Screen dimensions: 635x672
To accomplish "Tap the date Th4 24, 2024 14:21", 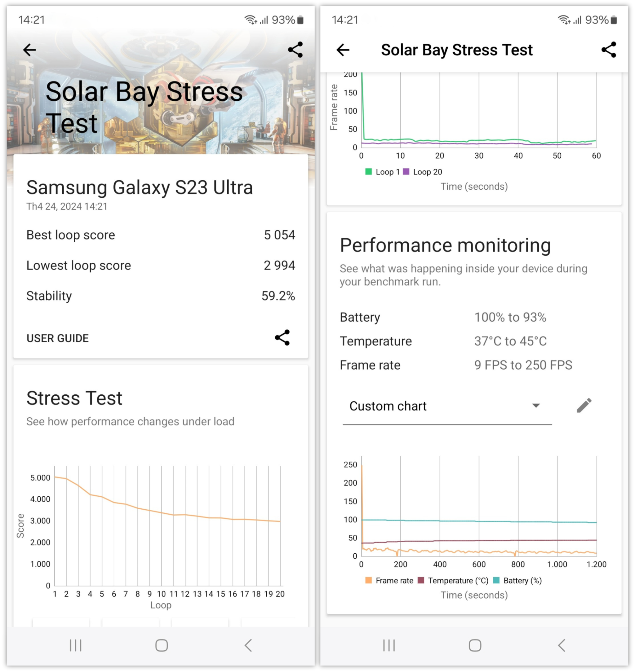I will 67,206.
